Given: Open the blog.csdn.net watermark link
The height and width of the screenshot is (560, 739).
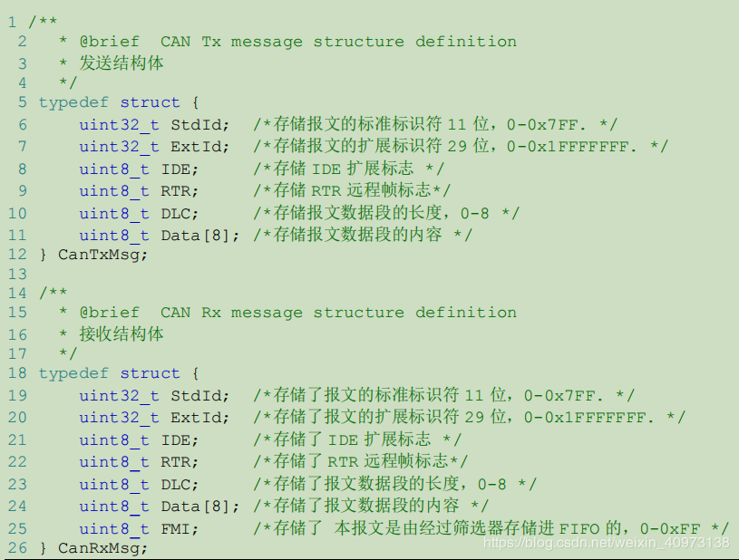Looking at the screenshot, I should (606, 542).
